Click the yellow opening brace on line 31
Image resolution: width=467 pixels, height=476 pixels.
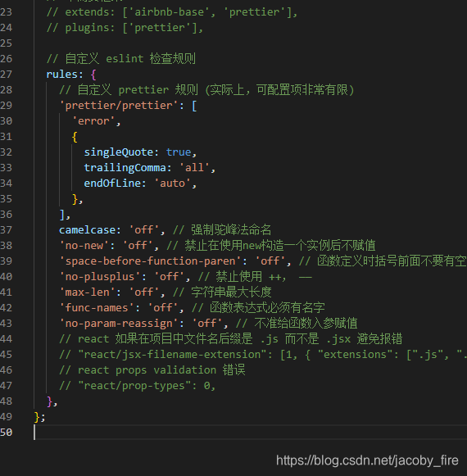click(75, 137)
